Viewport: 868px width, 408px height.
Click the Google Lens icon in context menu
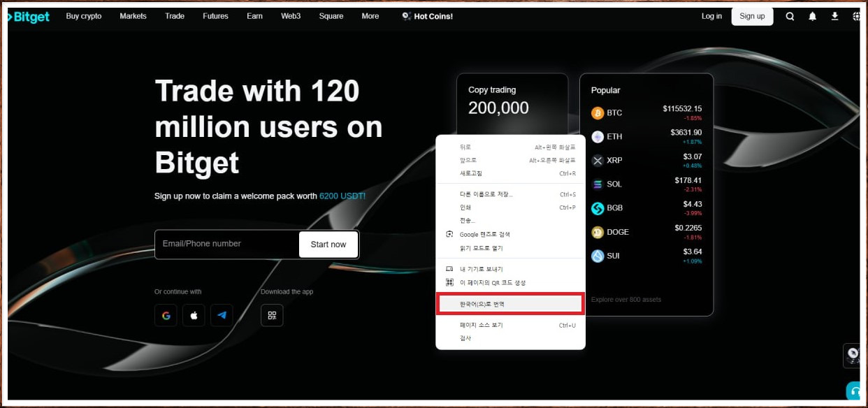(449, 234)
